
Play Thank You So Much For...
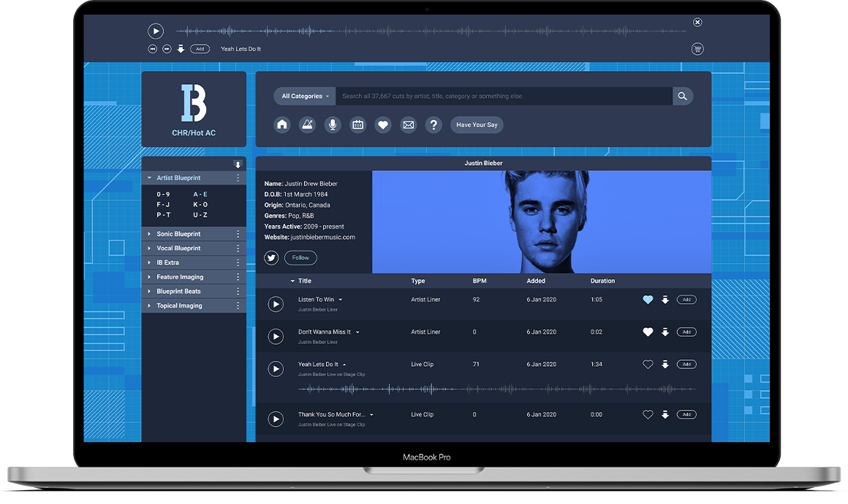point(276,419)
